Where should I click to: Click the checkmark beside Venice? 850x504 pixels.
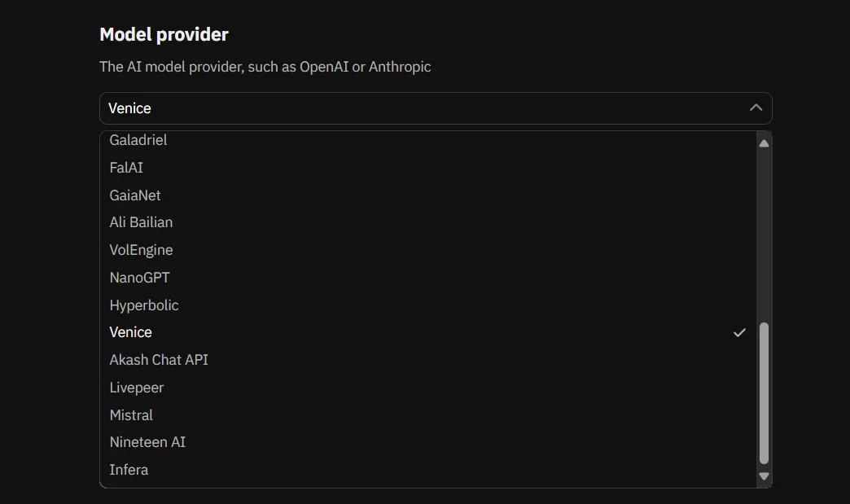(x=739, y=332)
